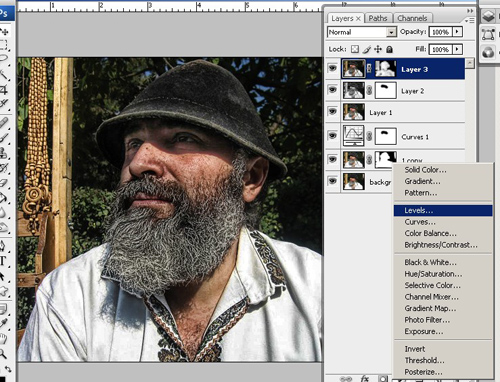The width and height of the screenshot is (500, 382).
Task: Hide the background layer eye icon
Action: tap(332, 181)
